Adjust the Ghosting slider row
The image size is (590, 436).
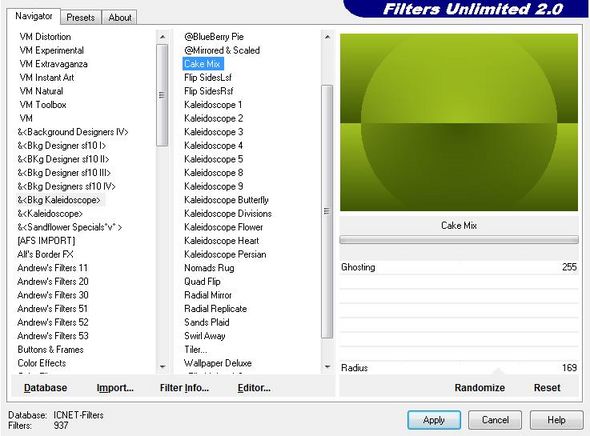coord(459,267)
